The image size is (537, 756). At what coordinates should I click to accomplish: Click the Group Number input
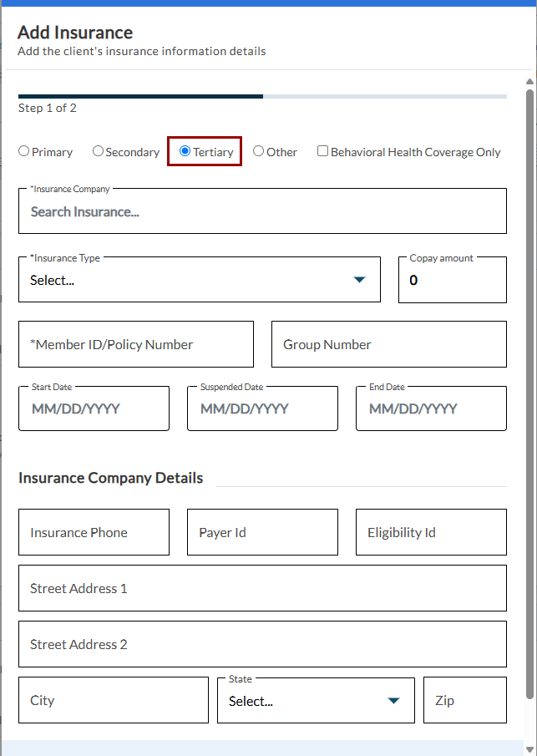388,345
